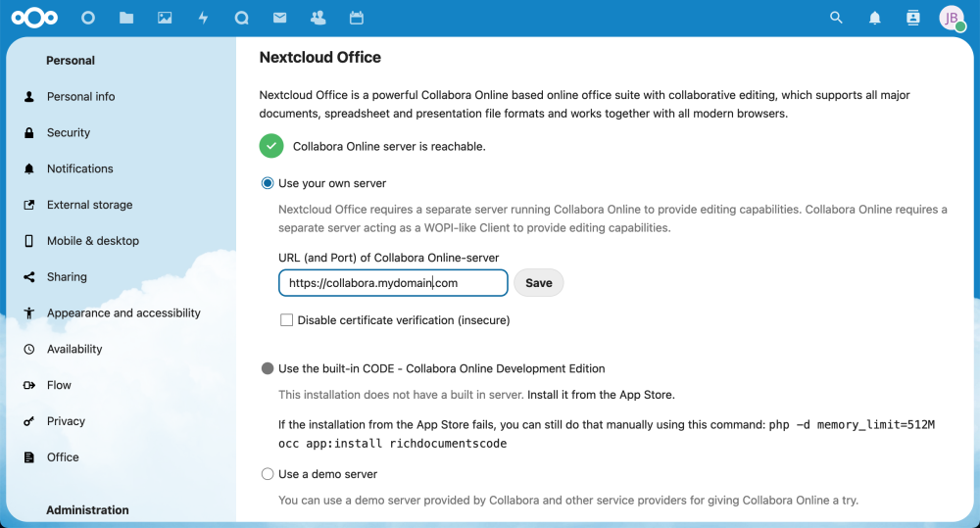Image resolution: width=980 pixels, height=528 pixels.
Task: Show notifications via the bell icon
Action: point(875,18)
